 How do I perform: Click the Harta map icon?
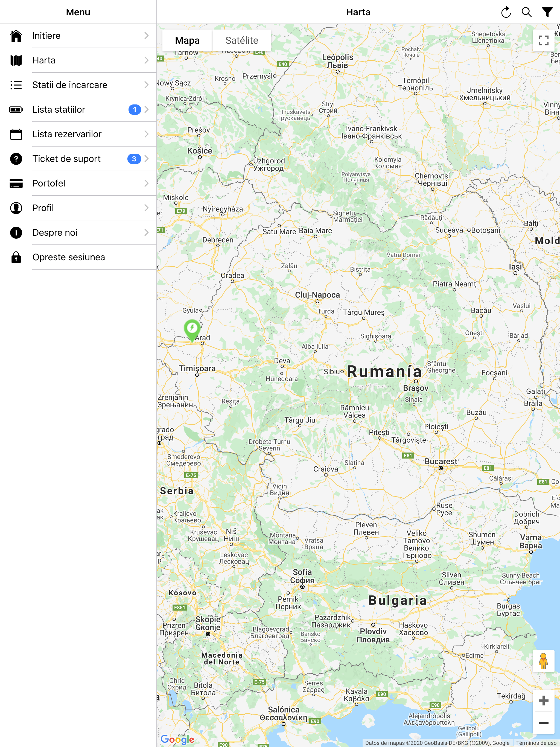16,60
